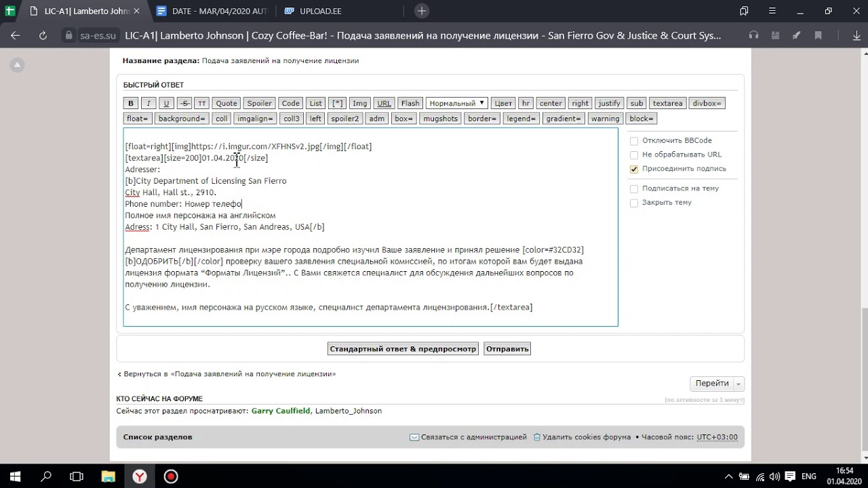This screenshot has width=868, height=488.
Task: Toggle Не обрабатывать URL checkbox
Action: 634,155
